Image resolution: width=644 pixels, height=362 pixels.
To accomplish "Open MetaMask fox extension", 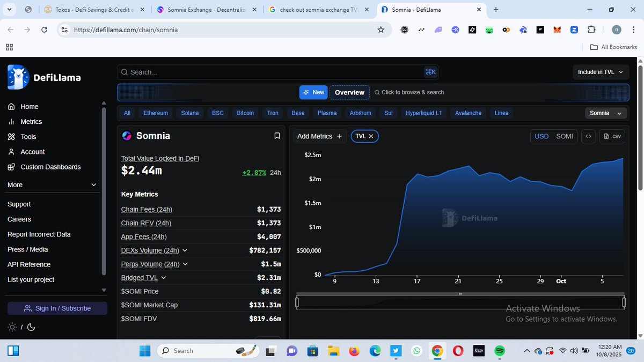I will pyautogui.click(x=557, y=30).
